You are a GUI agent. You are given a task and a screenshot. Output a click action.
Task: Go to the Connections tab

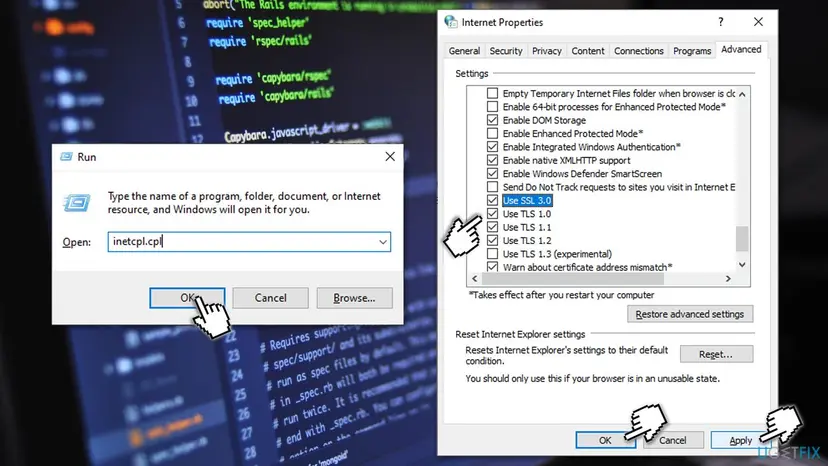(638, 51)
